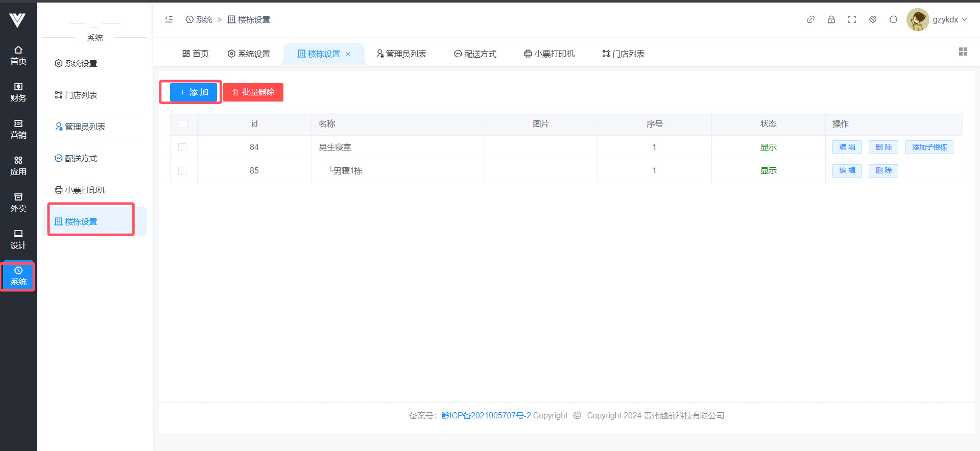Click the refresh icon in header
980x451 pixels.
893,19
